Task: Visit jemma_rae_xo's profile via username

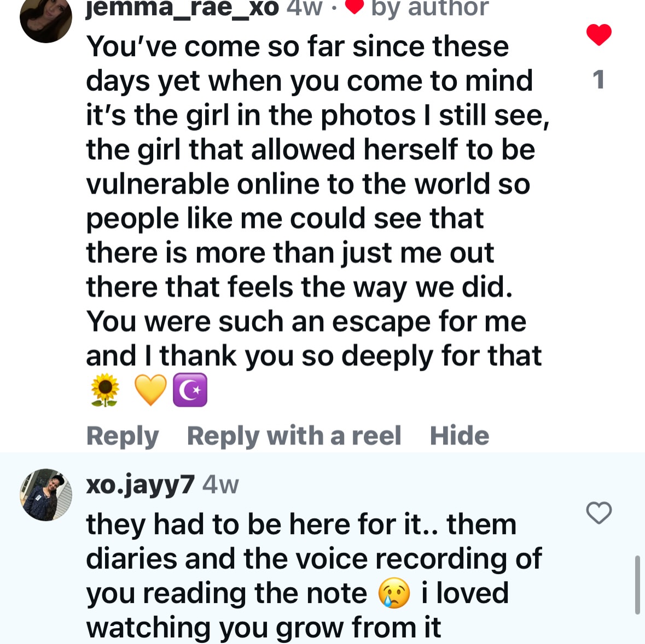Action: [182, 8]
